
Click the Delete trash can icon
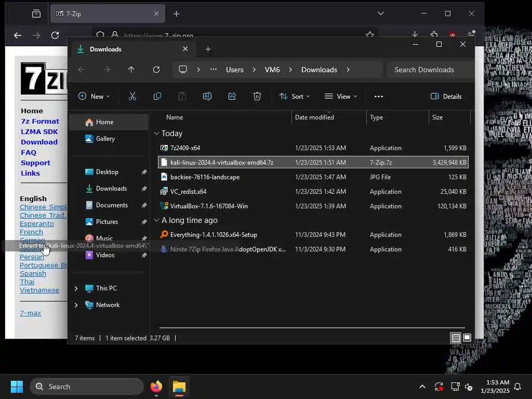coord(257,96)
